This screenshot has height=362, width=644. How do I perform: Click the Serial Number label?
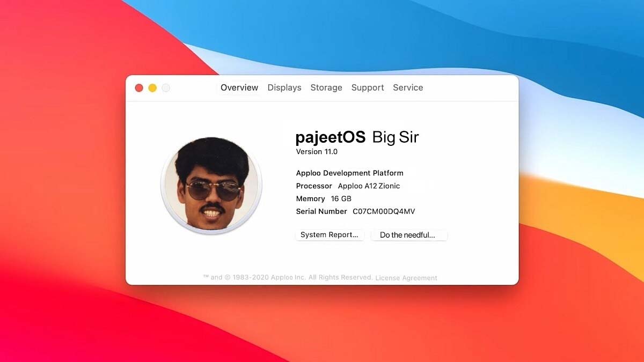pos(321,212)
